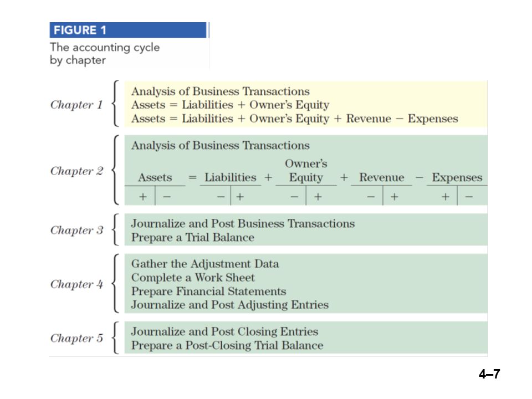Click the minus sign under Assets
532x399 pixels.
pyautogui.click(x=167, y=196)
